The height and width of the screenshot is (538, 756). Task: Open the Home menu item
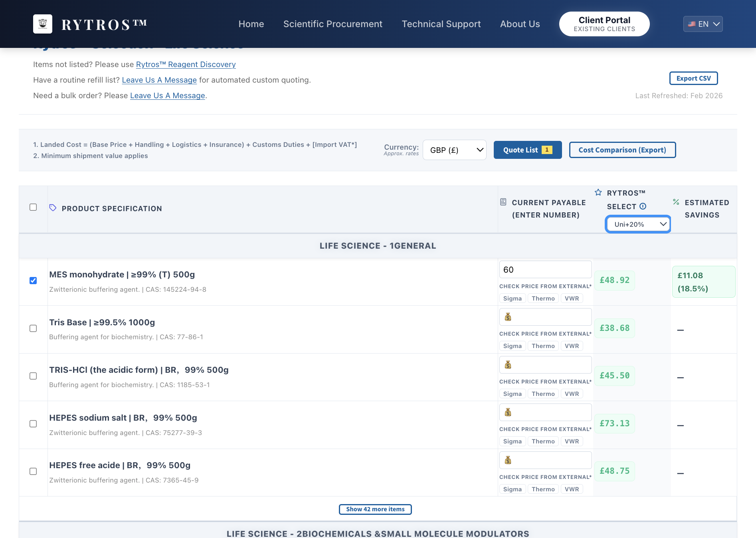tap(251, 24)
